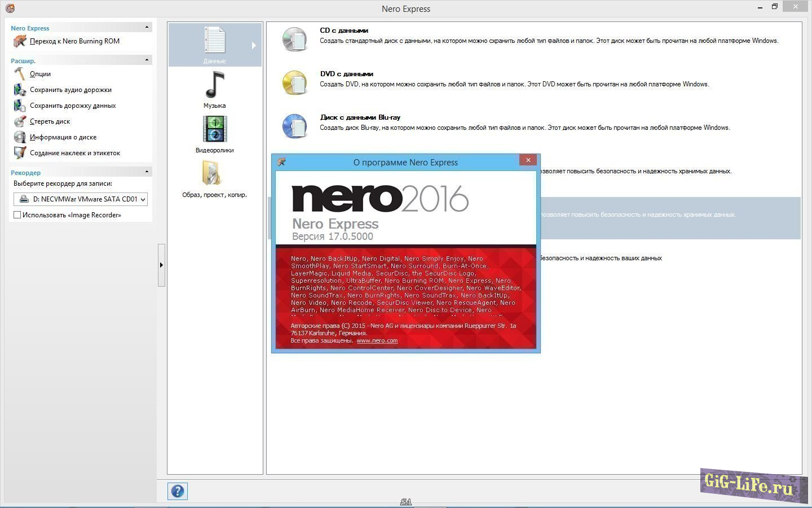The width and height of the screenshot is (812, 508).
Task: Collapse the Advanced options section
Action: (x=147, y=60)
